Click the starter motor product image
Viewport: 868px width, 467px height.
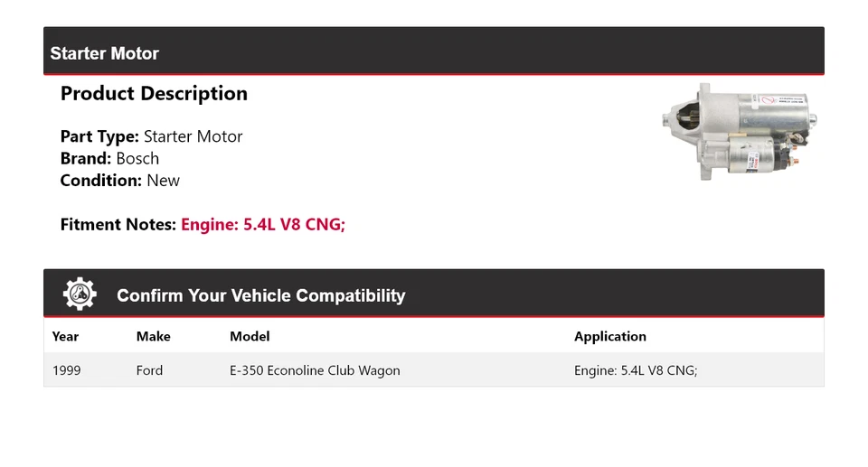(739, 134)
